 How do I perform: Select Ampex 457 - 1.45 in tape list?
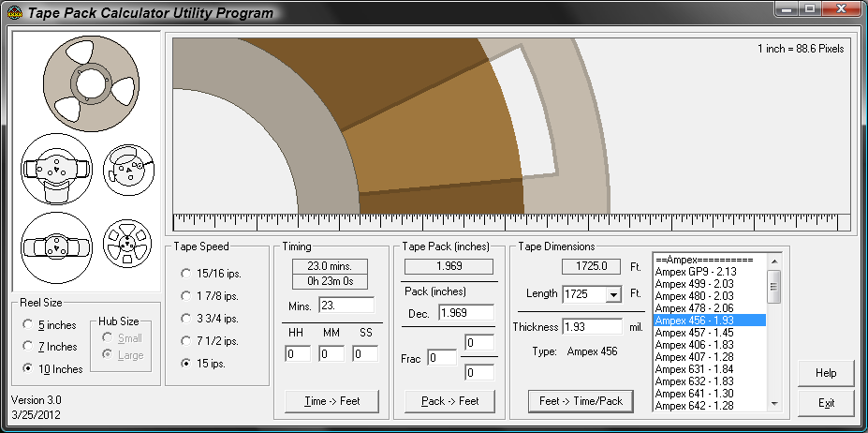click(x=709, y=333)
